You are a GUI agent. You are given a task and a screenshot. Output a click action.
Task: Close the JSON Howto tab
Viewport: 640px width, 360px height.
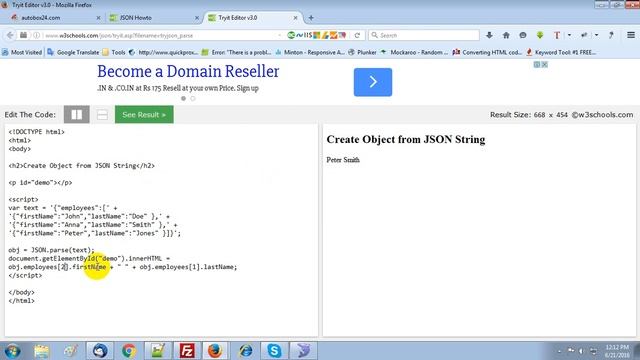pos(197,18)
